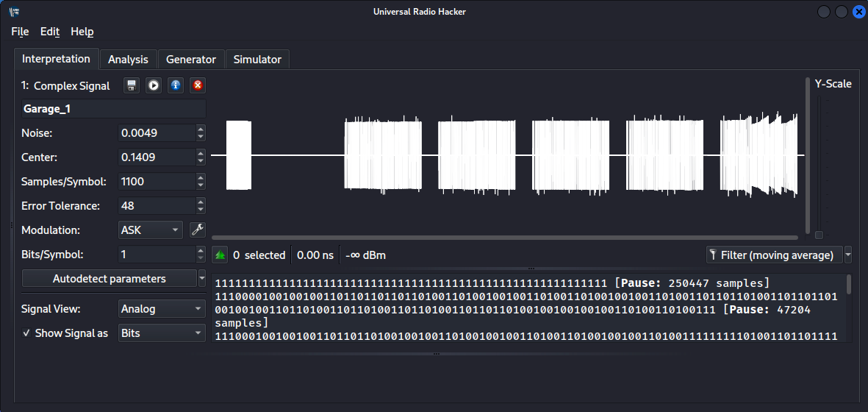Image resolution: width=868 pixels, height=412 pixels.
Task: Click the Center value field 0.1409
Action: coord(157,157)
